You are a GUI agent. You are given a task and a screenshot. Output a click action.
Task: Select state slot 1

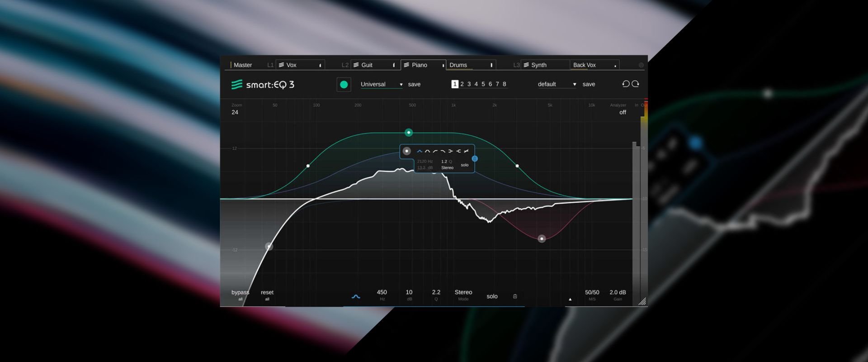[x=455, y=84]
